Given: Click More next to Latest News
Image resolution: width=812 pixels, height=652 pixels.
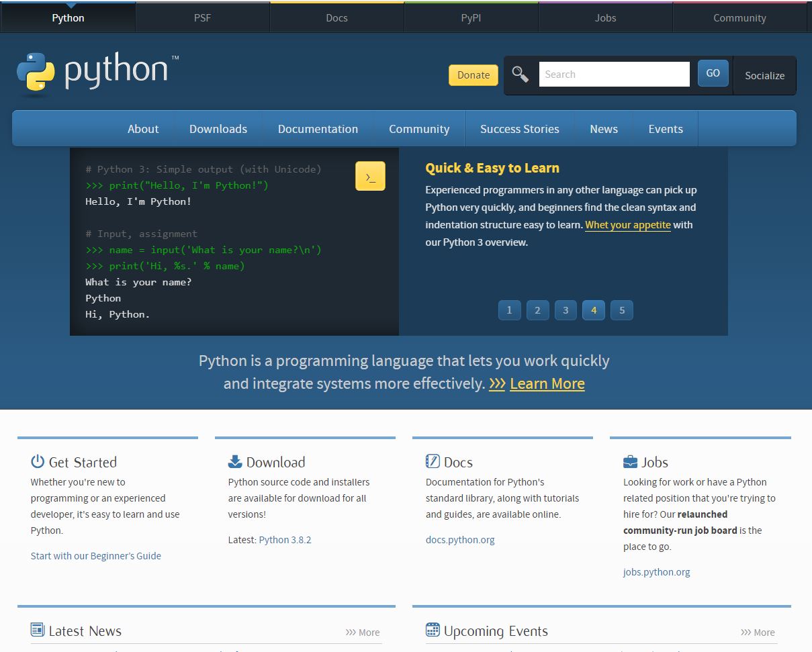Looking at the screenshot, I should [x=363, y=632].
